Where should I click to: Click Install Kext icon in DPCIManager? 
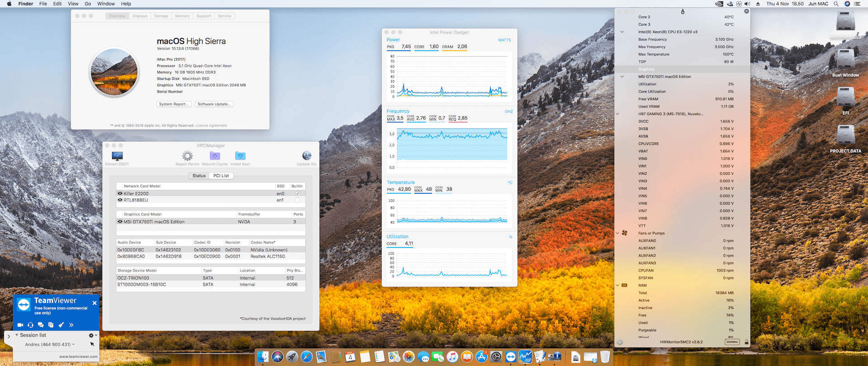240,156
